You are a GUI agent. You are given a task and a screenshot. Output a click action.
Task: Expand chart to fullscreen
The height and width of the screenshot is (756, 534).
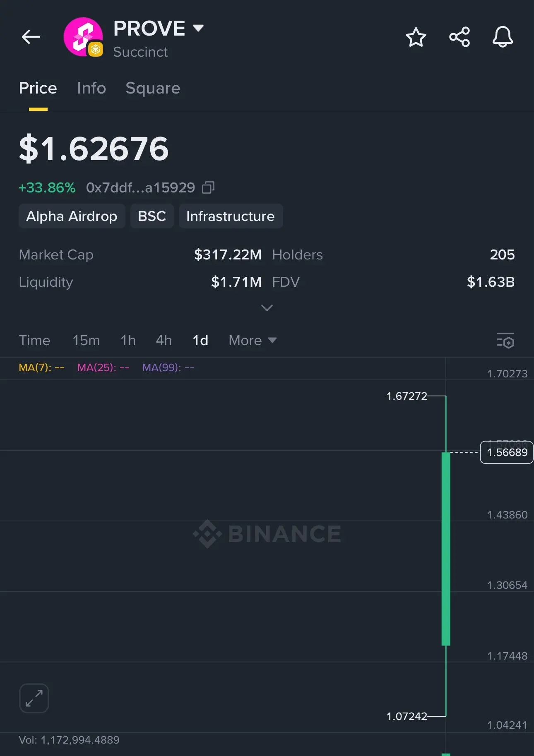(34, 698)
